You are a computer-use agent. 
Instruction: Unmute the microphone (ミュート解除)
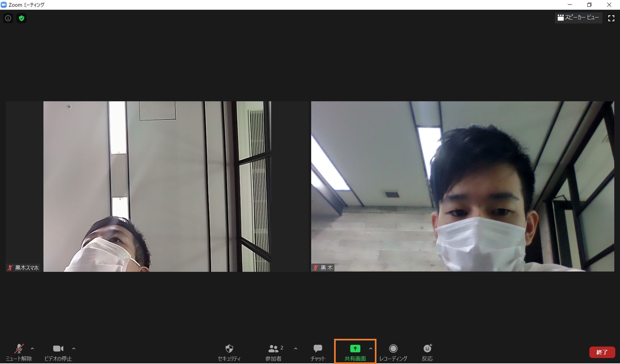coord(19,352)
